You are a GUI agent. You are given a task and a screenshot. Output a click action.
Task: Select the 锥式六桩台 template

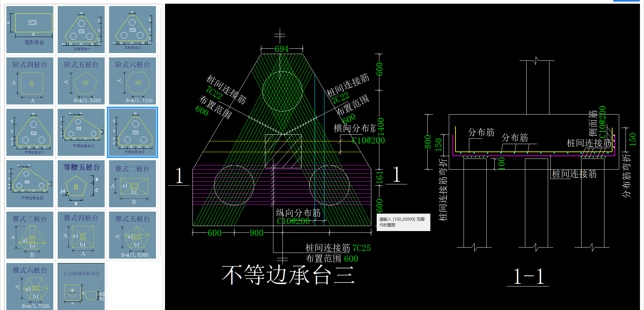(30, 286)
